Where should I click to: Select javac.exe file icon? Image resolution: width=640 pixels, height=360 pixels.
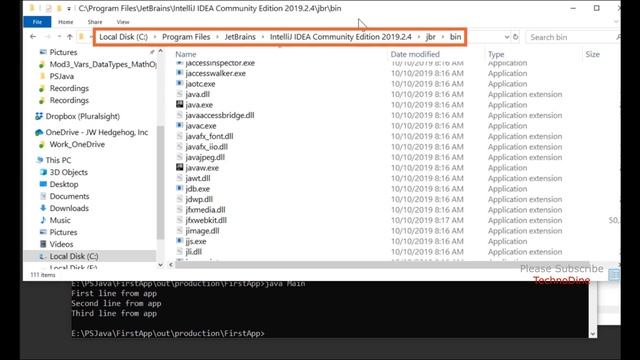point(180,125)
